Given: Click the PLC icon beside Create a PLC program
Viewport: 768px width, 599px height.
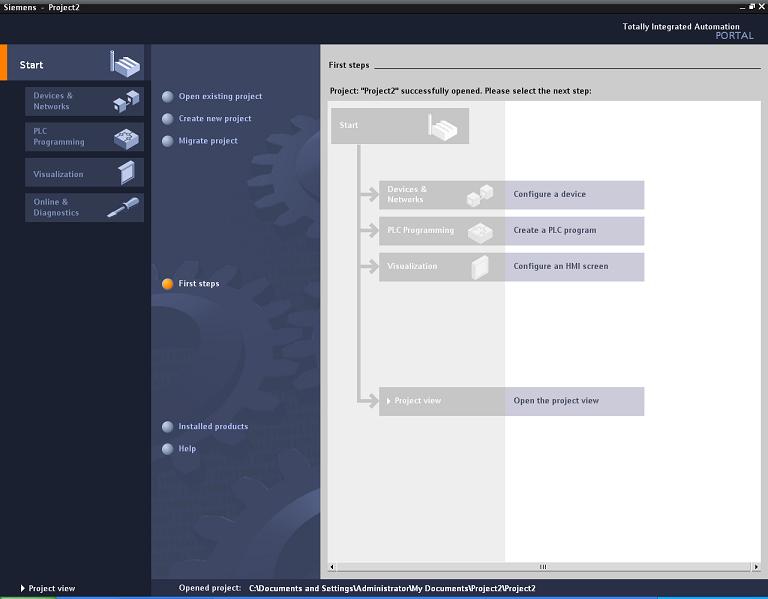Looking at the screenshot, I should tap(480, 231).
